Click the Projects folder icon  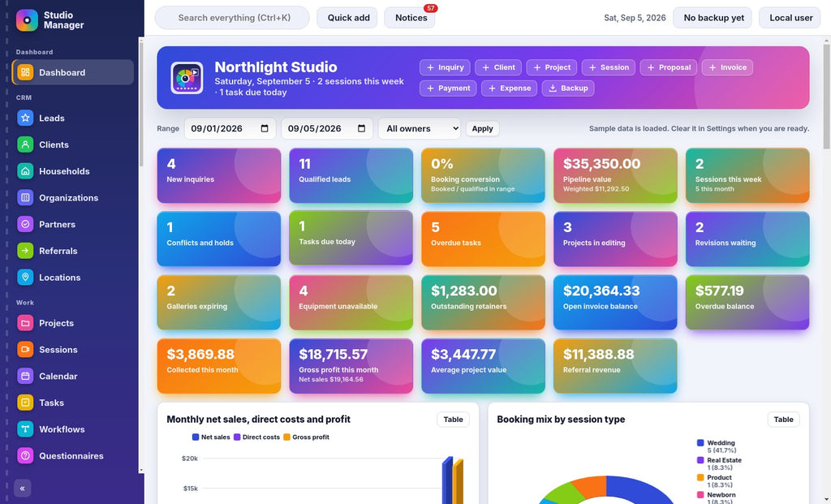pyautogui.click(x=25, y=323)
